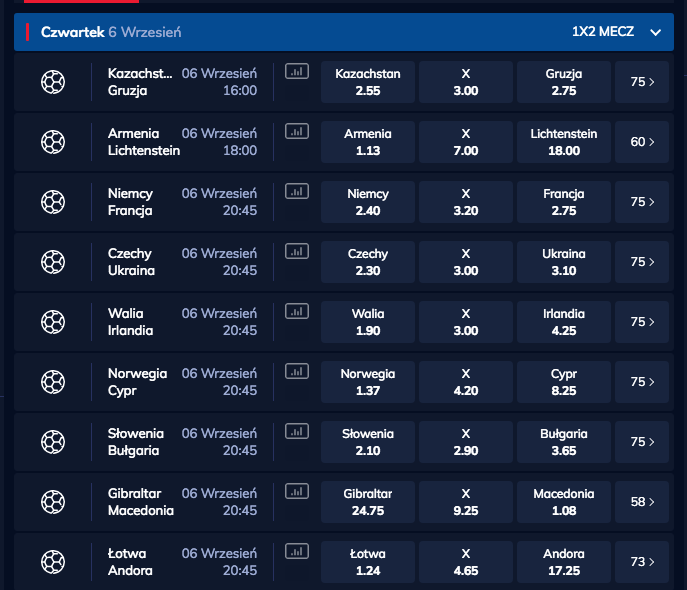687x590 pixels.
Task: Click the Czwartek 6 Wrzesień date header
Action: coord(110,32)
